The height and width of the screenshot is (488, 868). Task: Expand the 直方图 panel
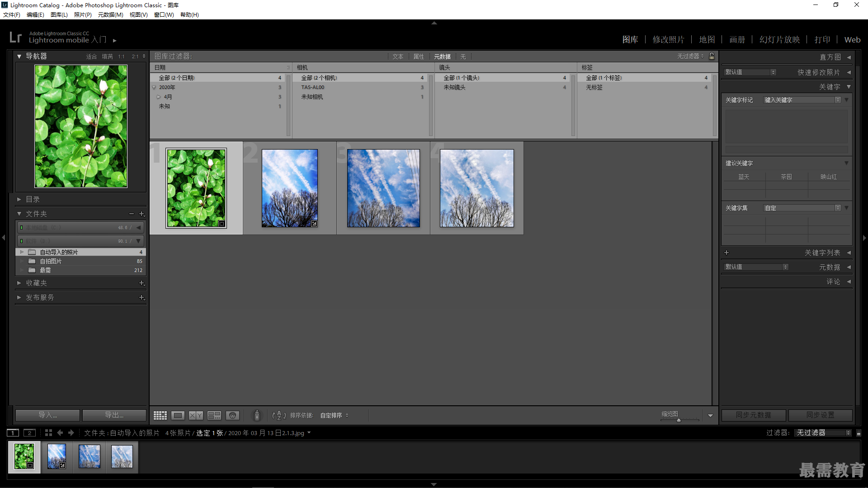click(849, 57)
